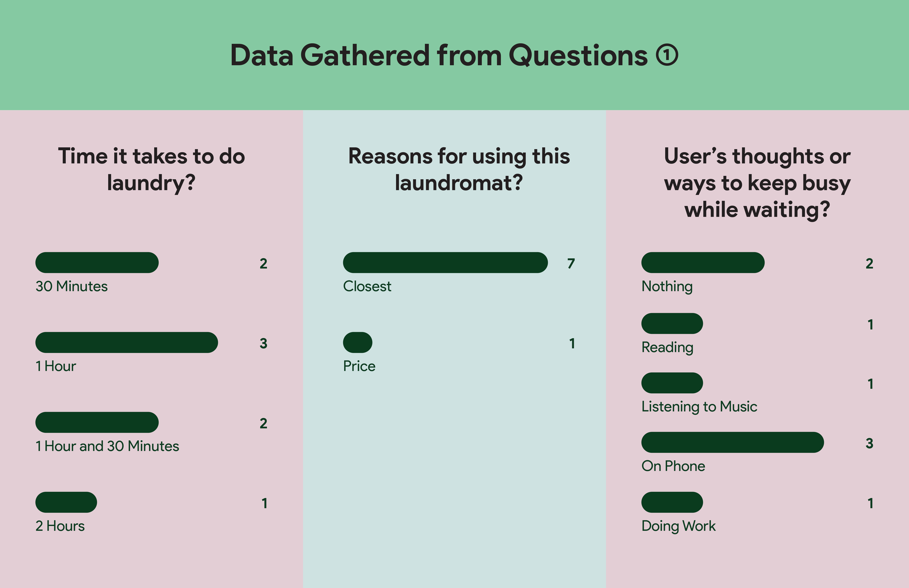The height and width of the screenshot is (588, 909).
Task: Click the 1 Hour and 30 Minutes label
Action: click(x=107, y=446)
